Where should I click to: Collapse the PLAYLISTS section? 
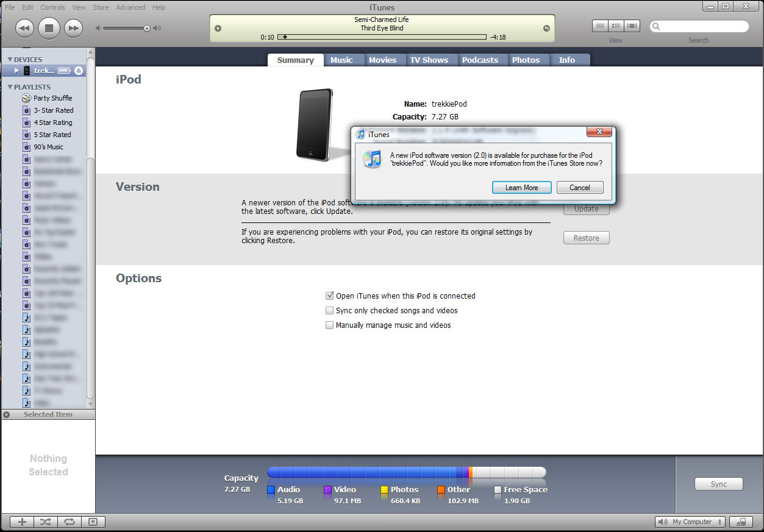click(x=10, y=87)
